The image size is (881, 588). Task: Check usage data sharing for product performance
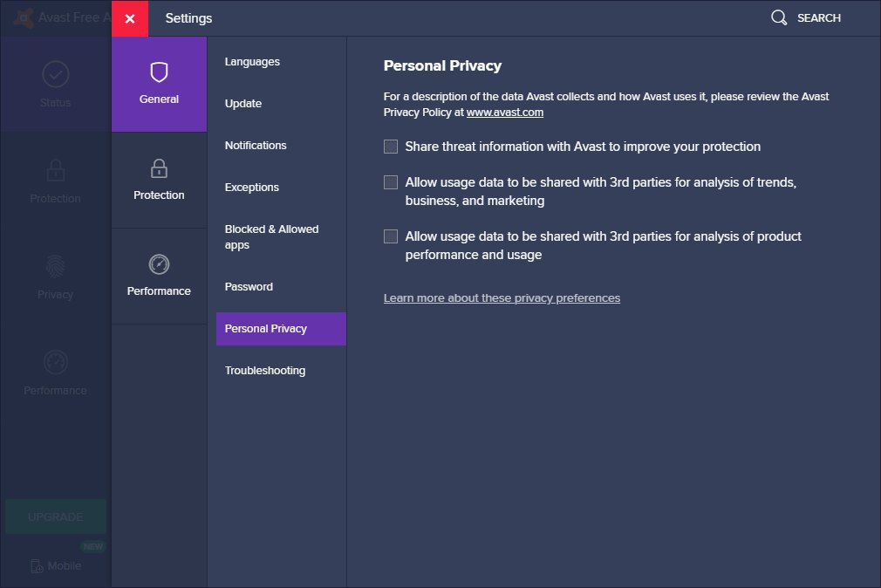click(391, 236)
